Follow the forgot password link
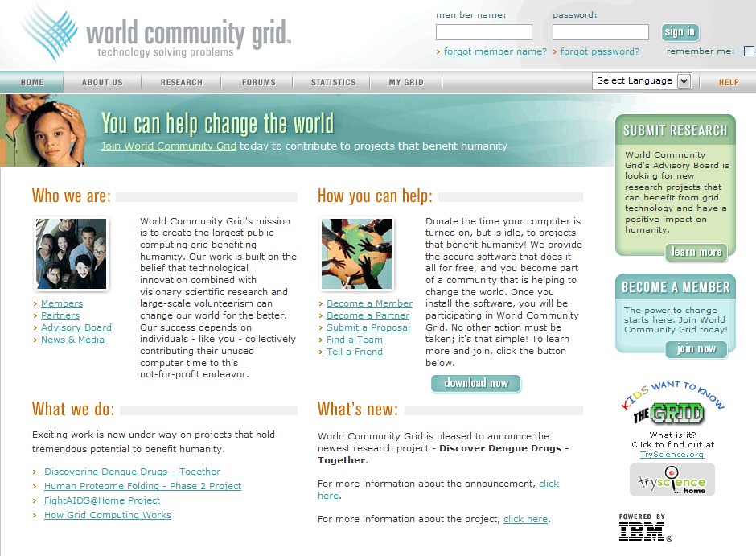Viewport: 756px width, 556px height. 599,51
